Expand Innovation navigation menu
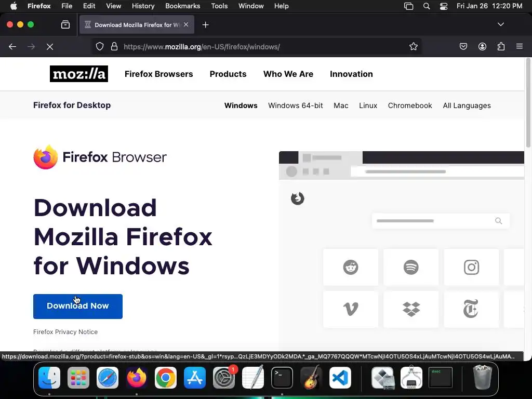This screenshot has width=532, height=399. click(x=351, y=74)
